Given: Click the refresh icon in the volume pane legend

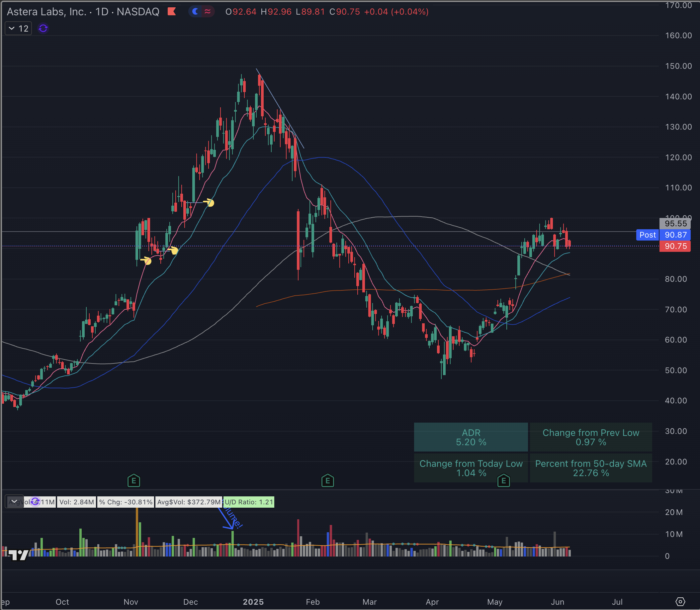Looking at the screenshot, I should (35, 501).
